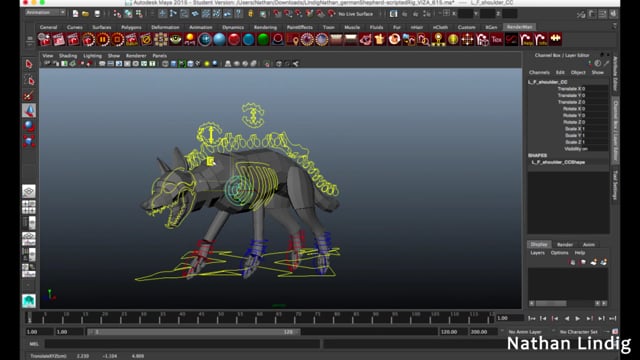
Task: Create layer from selected objects icon
Action: (603, 262)
